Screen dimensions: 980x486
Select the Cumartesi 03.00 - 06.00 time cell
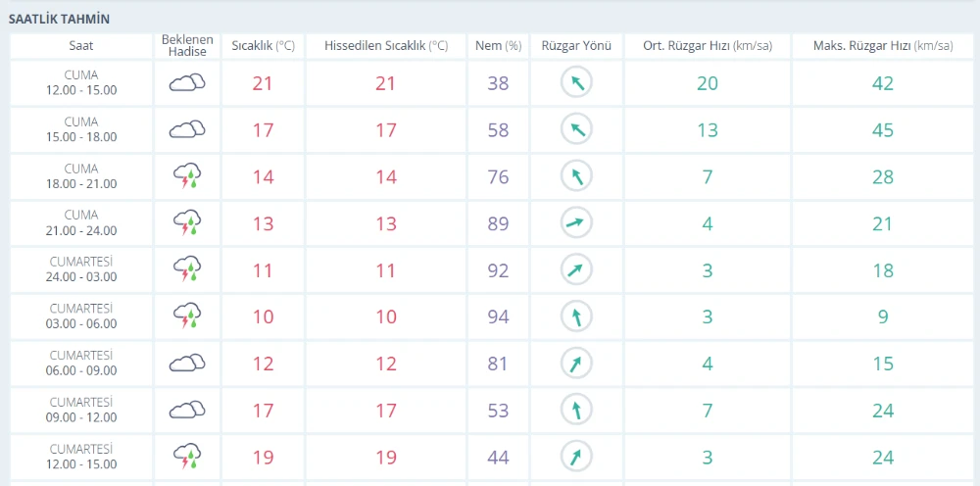[x=82, y=316]
